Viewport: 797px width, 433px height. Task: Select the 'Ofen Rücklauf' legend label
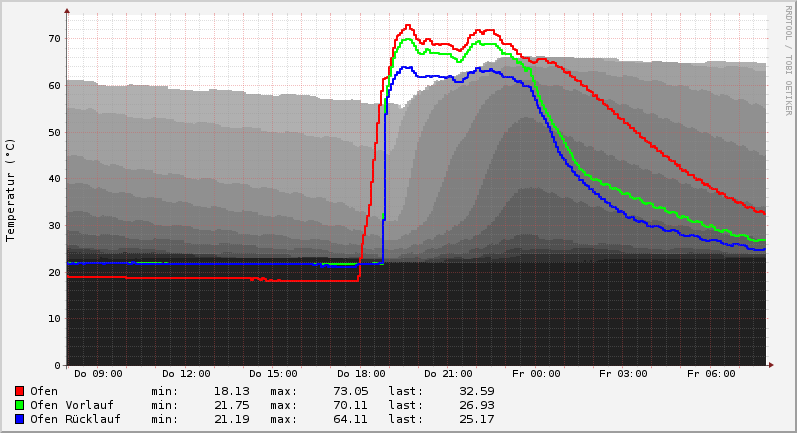click(75, 419)
